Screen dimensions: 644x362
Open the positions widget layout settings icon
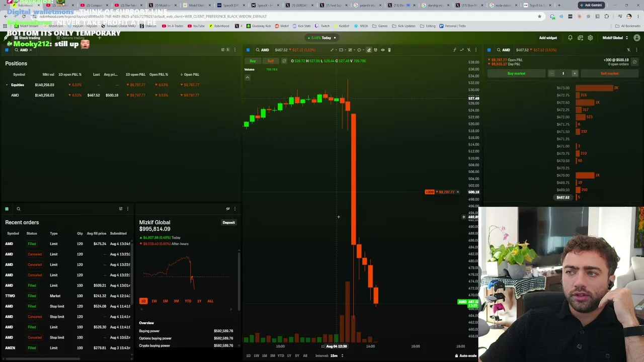(223, 50)
